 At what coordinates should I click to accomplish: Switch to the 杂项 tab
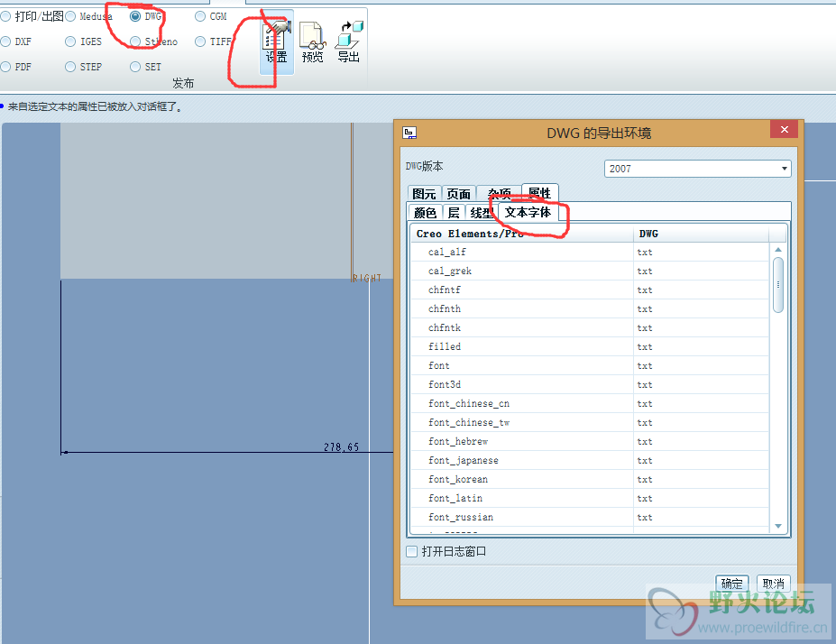[499, 194]
